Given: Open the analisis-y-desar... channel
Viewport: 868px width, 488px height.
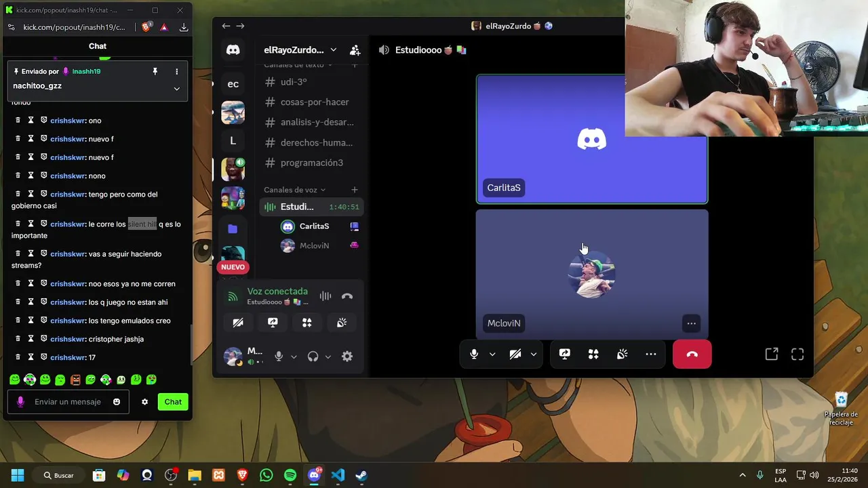Looking at the screenshot, I should (x=311, y=122).
